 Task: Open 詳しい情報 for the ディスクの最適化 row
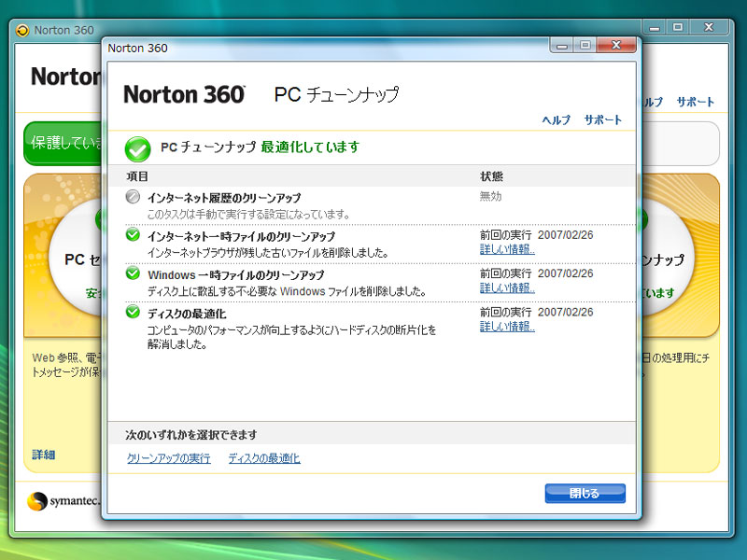pos(507,327)
